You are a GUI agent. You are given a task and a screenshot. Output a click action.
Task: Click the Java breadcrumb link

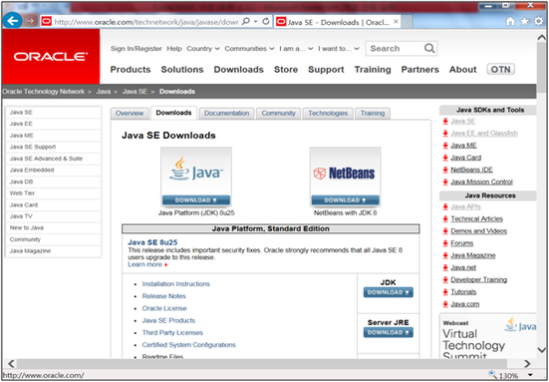pyautogui.click(x=103, y=92)
